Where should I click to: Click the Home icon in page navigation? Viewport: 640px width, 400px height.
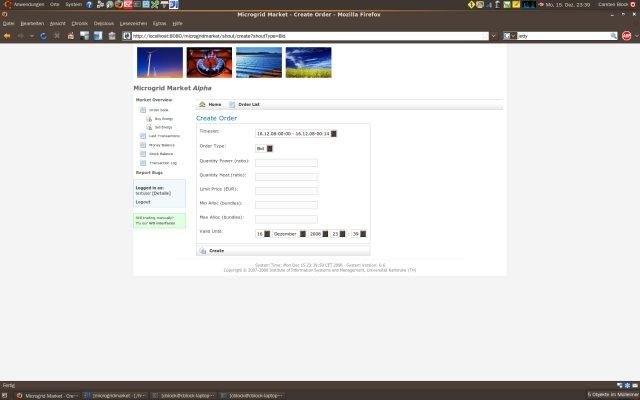click(x=203, y=104)
